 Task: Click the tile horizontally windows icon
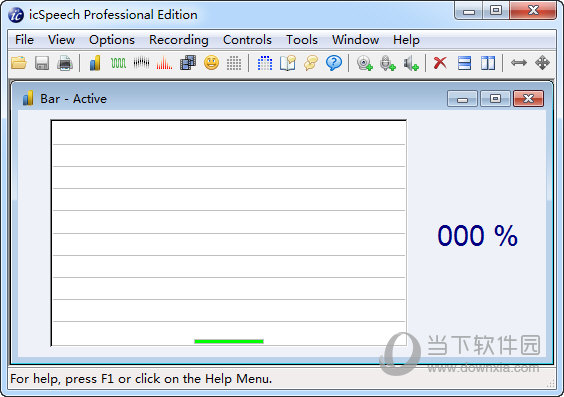coord(464,63)
